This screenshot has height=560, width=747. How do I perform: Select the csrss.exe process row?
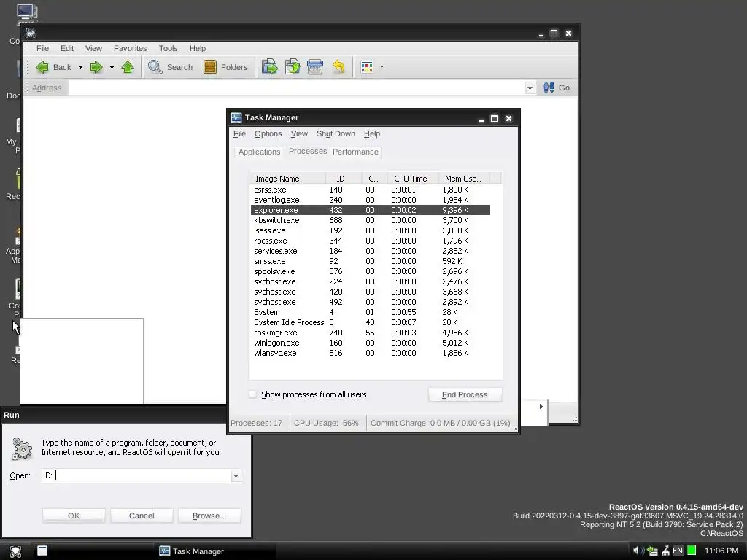[x=370, y=190]
